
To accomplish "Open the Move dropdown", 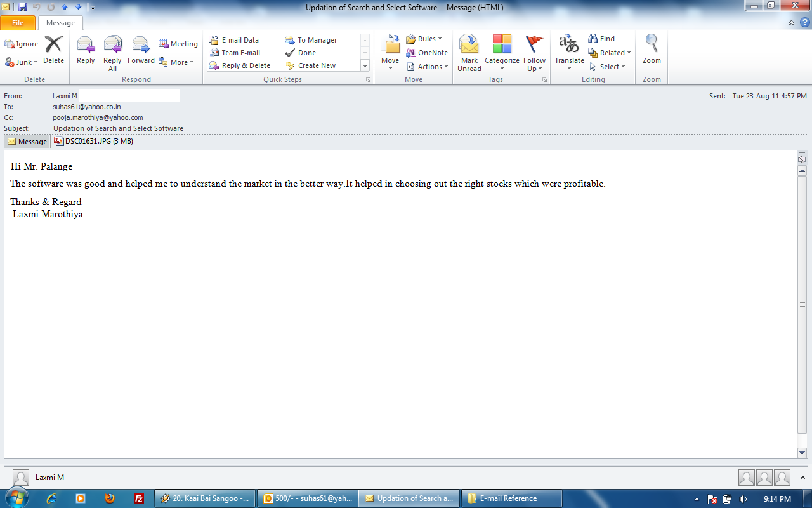I will (x=390, y=53).
